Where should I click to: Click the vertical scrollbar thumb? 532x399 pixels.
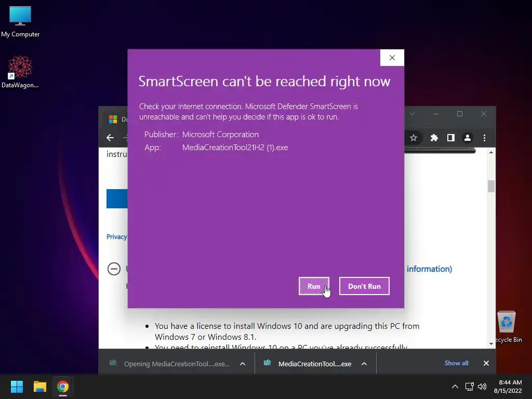491,187
